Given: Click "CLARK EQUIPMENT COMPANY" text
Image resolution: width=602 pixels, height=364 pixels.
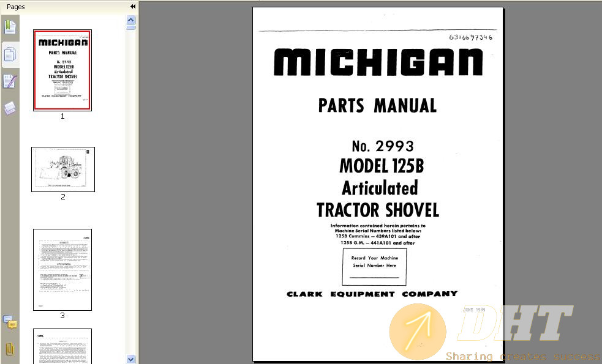Looking at the screenshot, I should pos(372,294).
